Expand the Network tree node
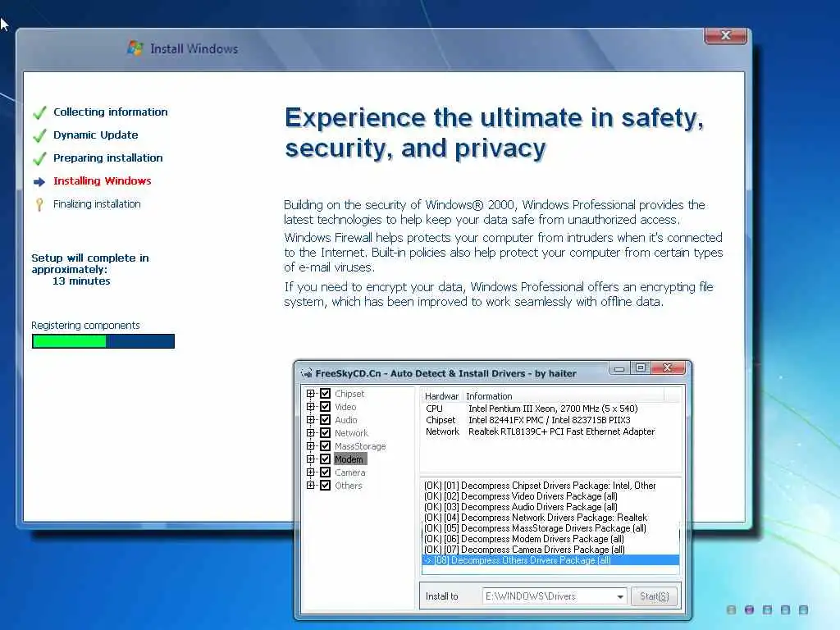840x630 pixels. coord(310,433)
